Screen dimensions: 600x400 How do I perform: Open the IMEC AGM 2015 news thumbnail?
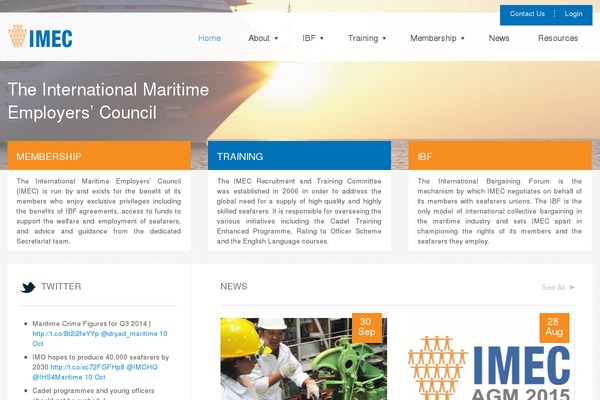coord(491,359)
